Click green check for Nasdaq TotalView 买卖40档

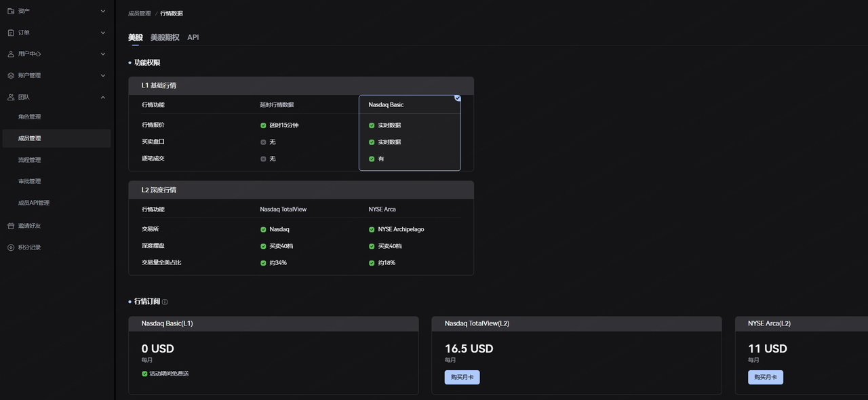click(263, 246)
